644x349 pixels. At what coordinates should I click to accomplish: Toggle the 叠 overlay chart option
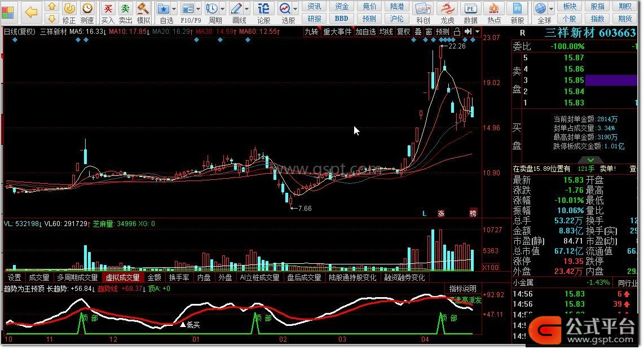coord(418,32)
